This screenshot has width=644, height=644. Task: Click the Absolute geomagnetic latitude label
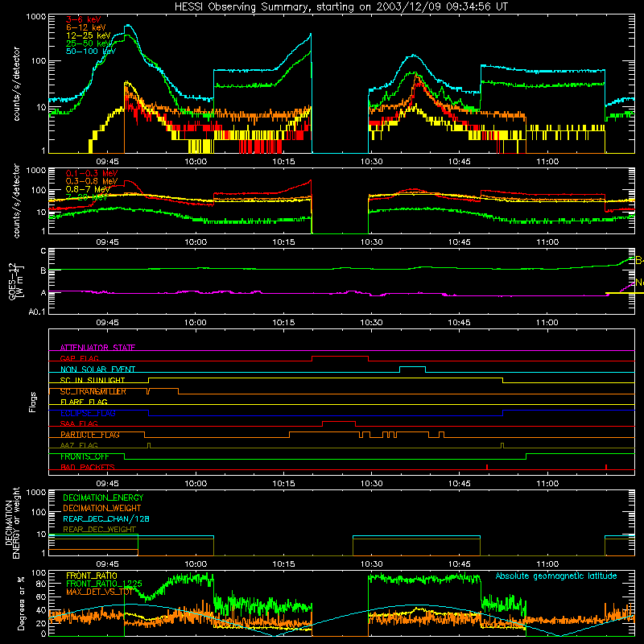556,576
